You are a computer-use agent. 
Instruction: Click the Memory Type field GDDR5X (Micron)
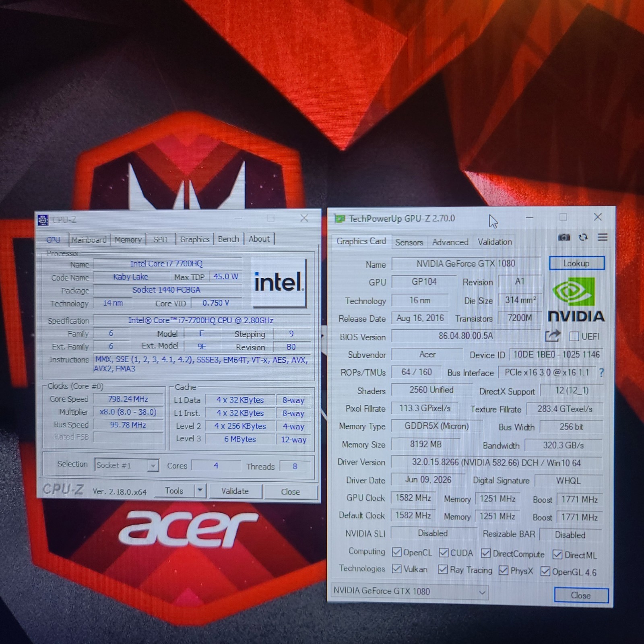[437, 426]
